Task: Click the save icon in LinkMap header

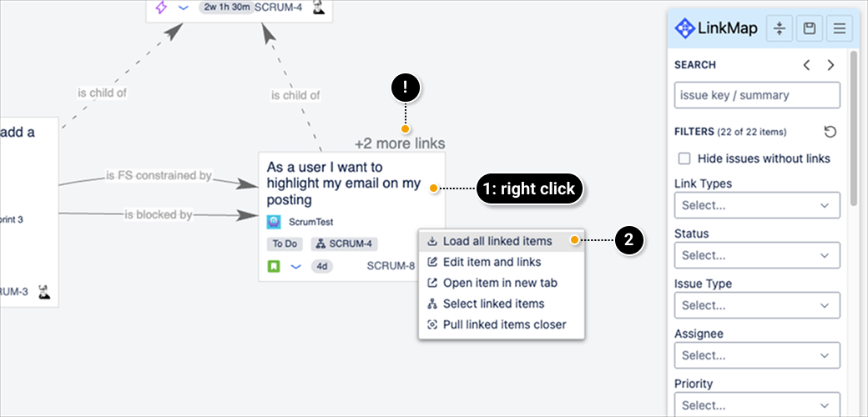Action: pyautogui.click(x=809, y=28)
